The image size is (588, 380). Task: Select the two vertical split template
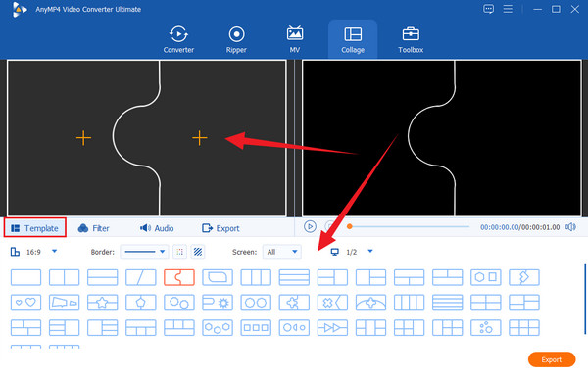(64, 278)
